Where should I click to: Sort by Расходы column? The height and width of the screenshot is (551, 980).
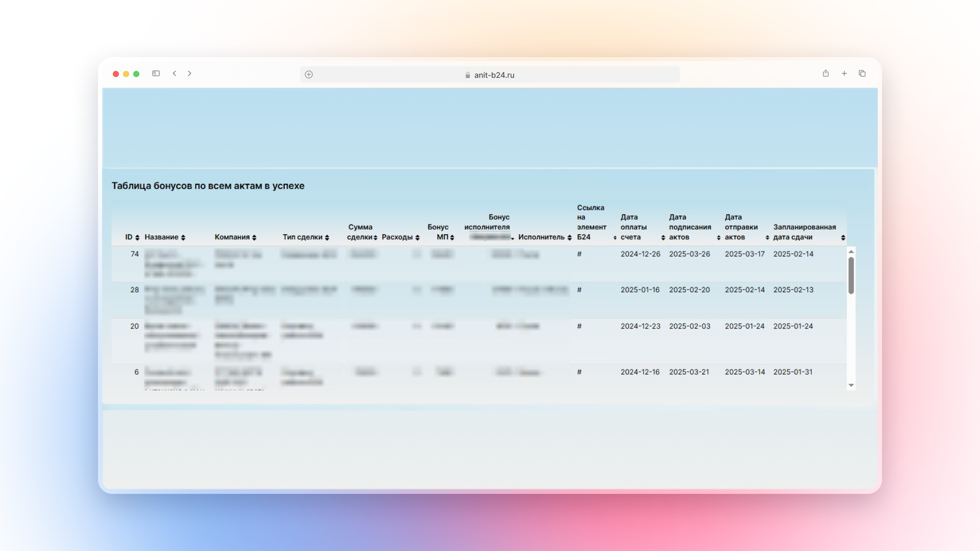[418, 238]
